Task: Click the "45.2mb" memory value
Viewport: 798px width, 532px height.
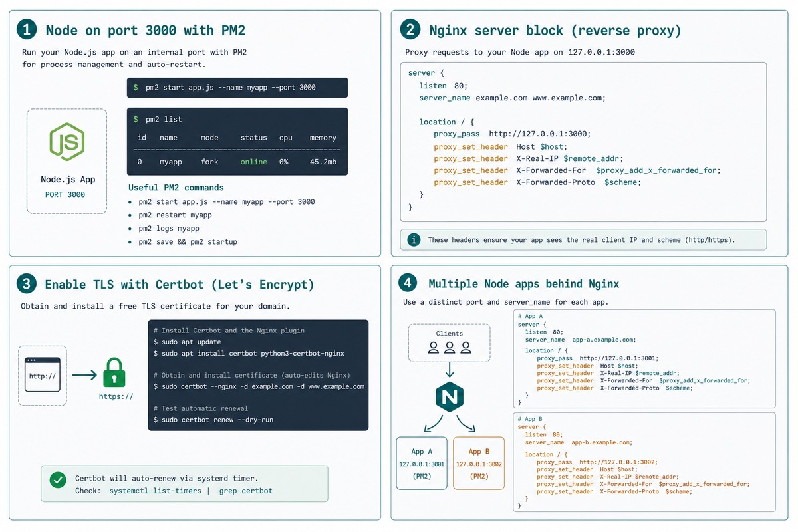Action: [x=323, y=162]
